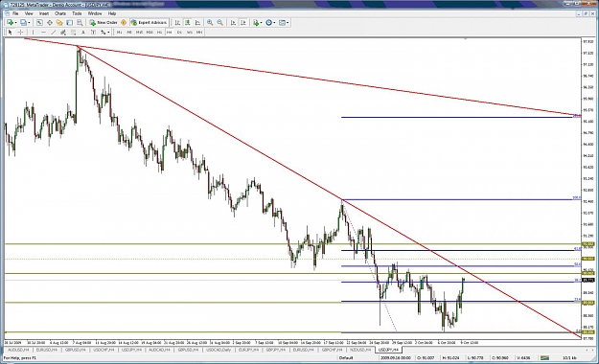
Task: Select the Text tool
Action: click(83, 32)
